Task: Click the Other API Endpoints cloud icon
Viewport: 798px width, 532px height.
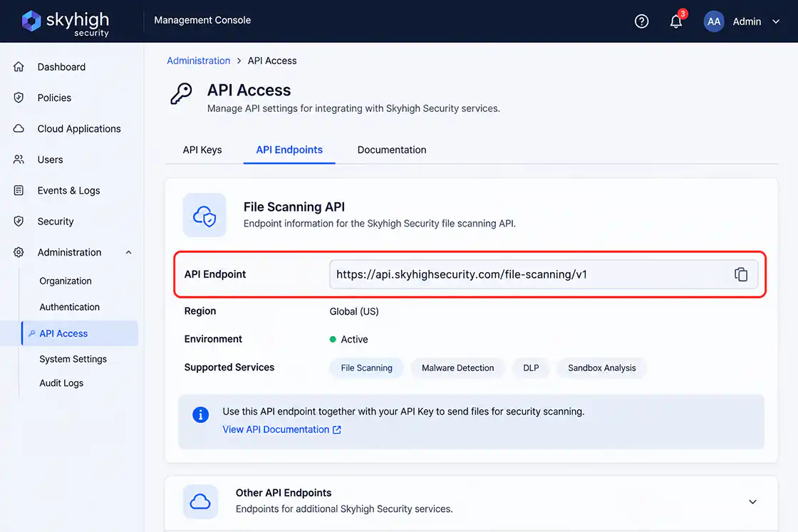Action: (x=200, y=502)
